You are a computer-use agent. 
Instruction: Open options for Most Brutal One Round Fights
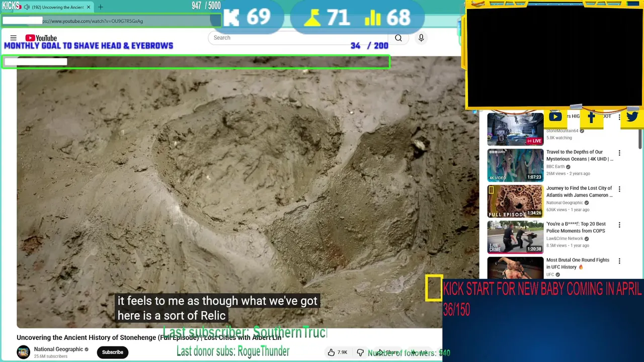619,261
